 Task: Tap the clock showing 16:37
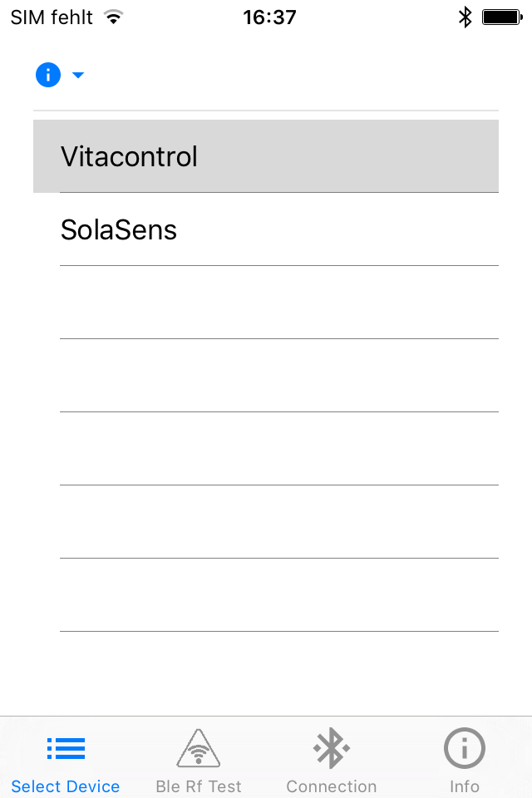(x=271, y=17)
